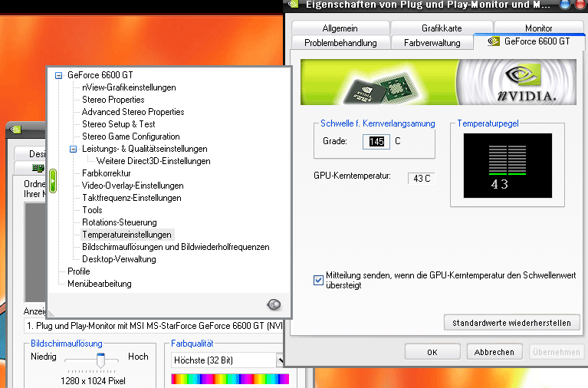Viewport: 588px width, 388px height.
Task: Open Stereo Setup & Test
Action: [x=119, y=124]
